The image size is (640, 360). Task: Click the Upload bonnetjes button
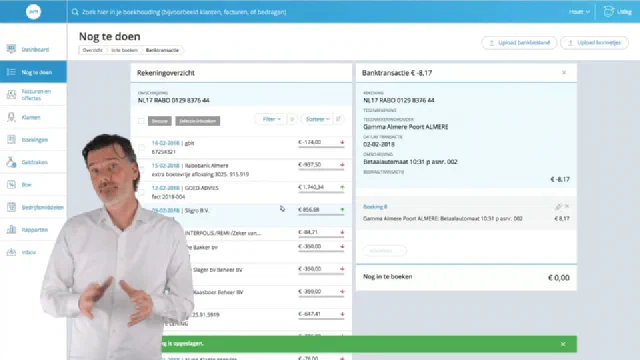(x=594, y=42)
